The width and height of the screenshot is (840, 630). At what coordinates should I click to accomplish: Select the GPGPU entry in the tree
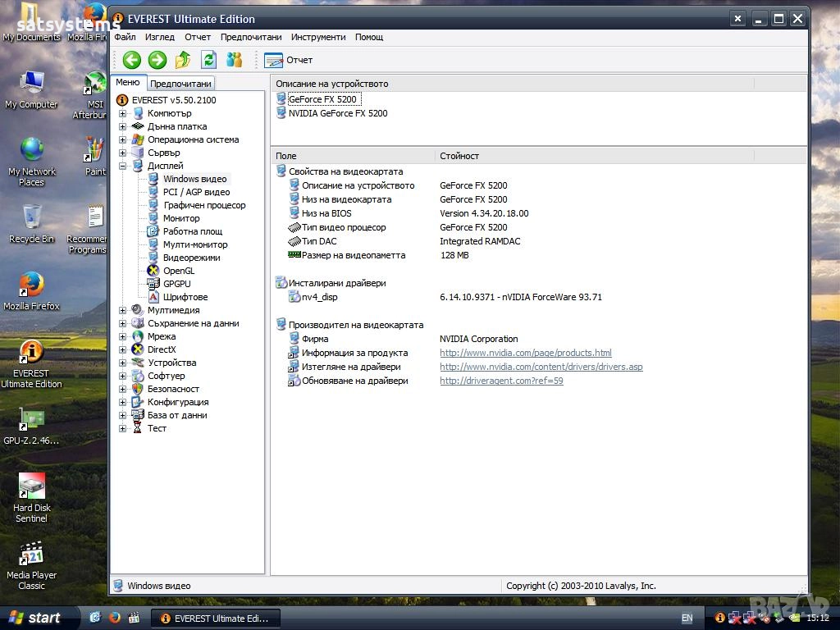pyautogui.click(x=176, y=284)
